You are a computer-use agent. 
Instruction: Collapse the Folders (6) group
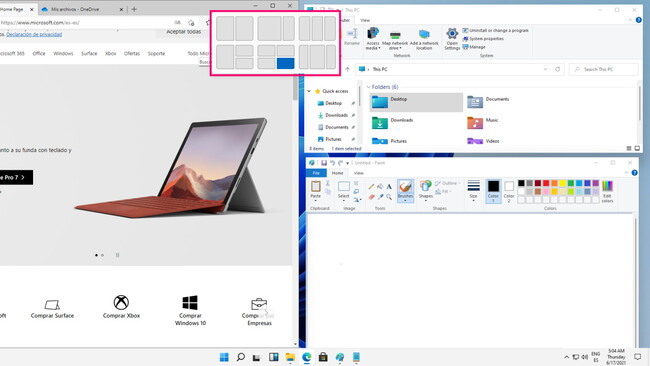[369, 87]
